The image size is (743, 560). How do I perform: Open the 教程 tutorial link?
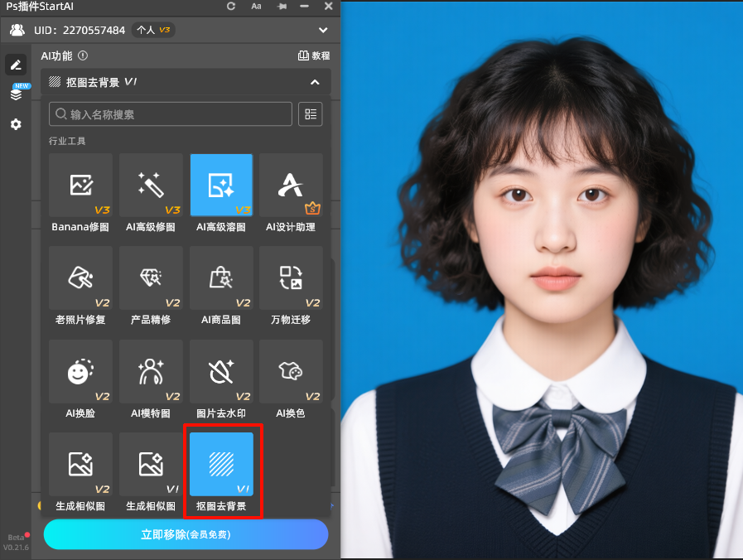314,56
